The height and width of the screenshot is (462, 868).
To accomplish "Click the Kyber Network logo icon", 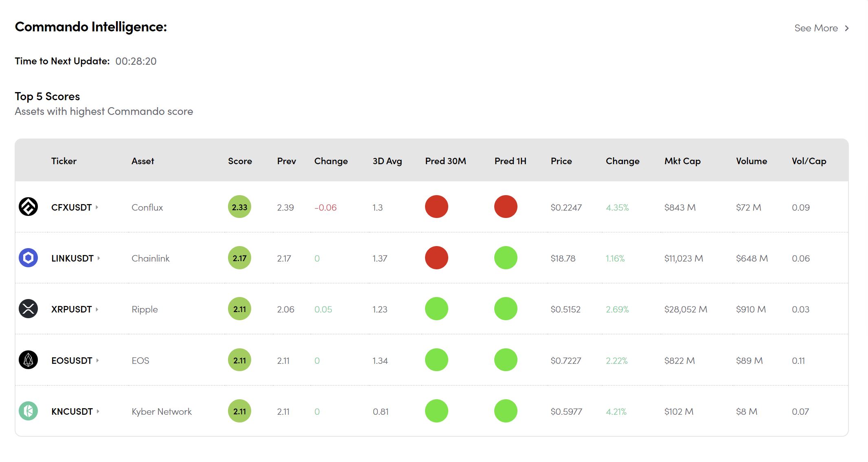I will [x=28, y=411].
